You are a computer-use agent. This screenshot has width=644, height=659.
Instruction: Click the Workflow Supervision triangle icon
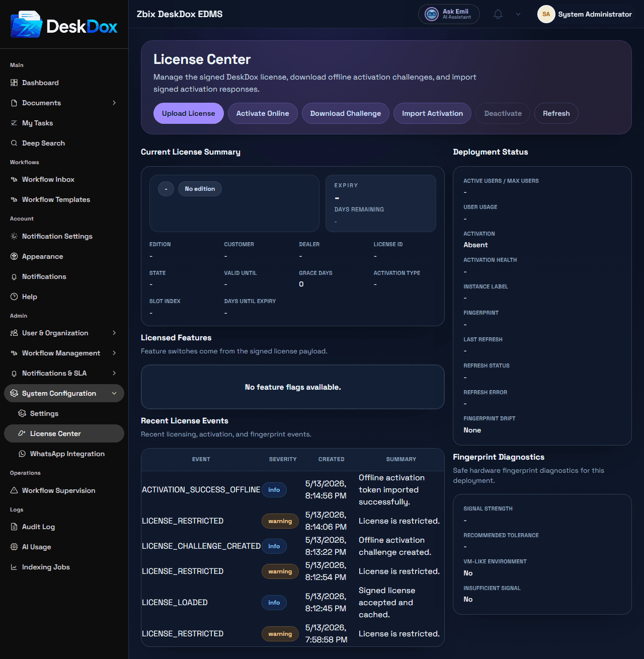pos(14,490)
